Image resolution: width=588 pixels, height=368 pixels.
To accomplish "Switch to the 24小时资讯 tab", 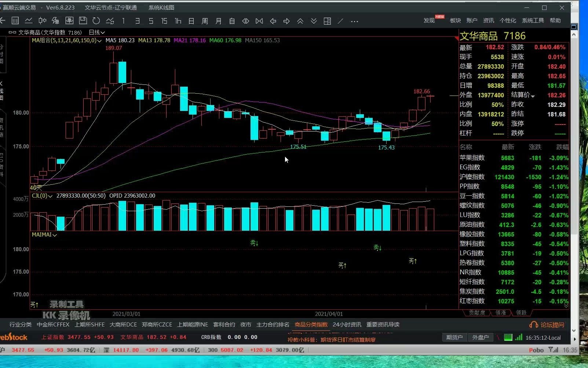I will click(x=347, y=325).
